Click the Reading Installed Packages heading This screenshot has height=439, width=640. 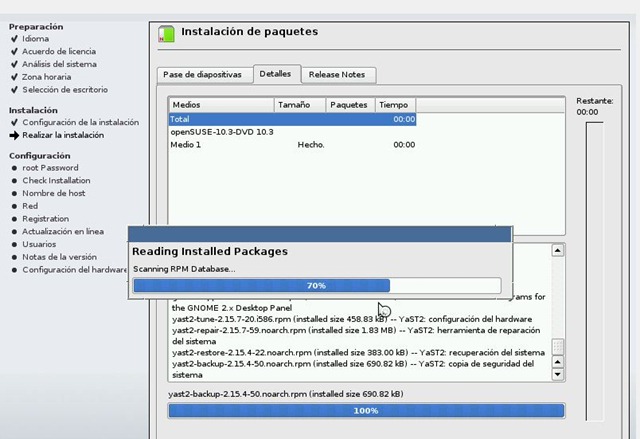click(x=210, y=251)
